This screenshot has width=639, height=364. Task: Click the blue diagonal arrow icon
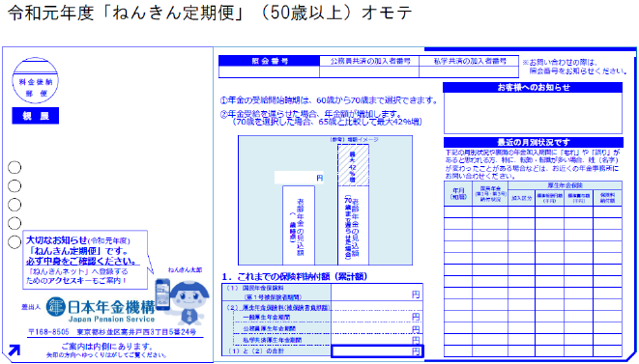tap(14, 350)
